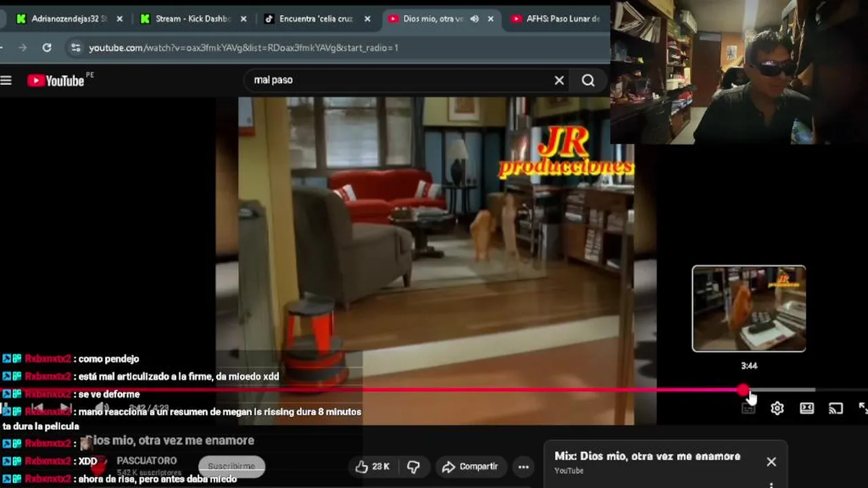Open the Mix panel three-dot options
The image size is (868, 488).
pos(771,485)
